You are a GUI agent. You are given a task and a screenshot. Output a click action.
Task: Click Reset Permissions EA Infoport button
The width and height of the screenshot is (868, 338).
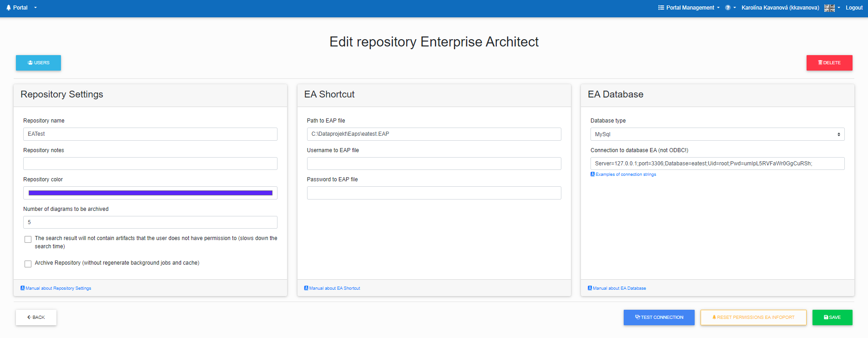pyautogui.click(x=753, y=318)
